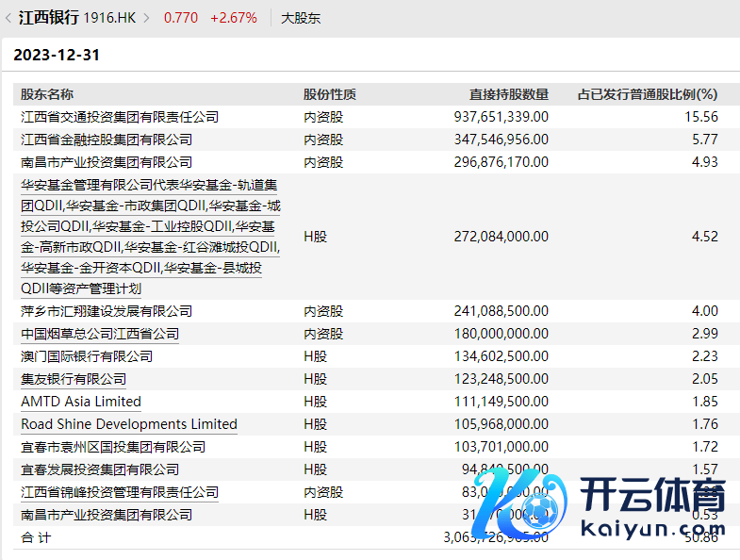Click the share count 111,149,500.00

tap(502, 402)
